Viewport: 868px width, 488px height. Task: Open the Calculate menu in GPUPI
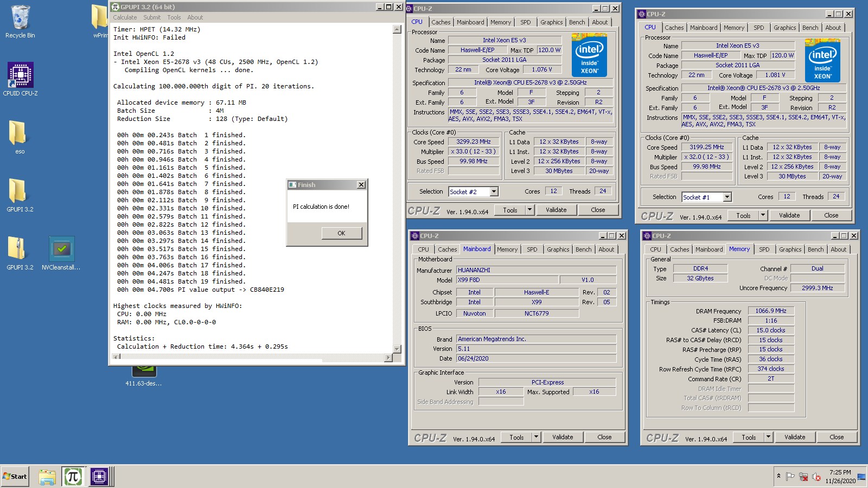coord(125,17)
